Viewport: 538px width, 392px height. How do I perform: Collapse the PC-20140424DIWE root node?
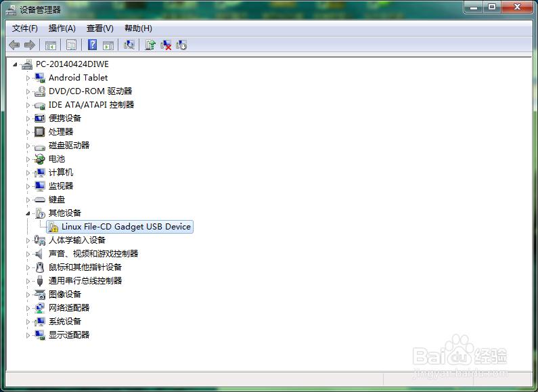15,64
